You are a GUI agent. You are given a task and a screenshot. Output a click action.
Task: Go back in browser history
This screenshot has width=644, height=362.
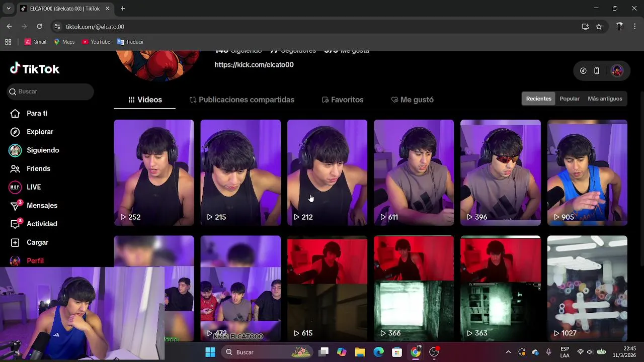[9, 27]
